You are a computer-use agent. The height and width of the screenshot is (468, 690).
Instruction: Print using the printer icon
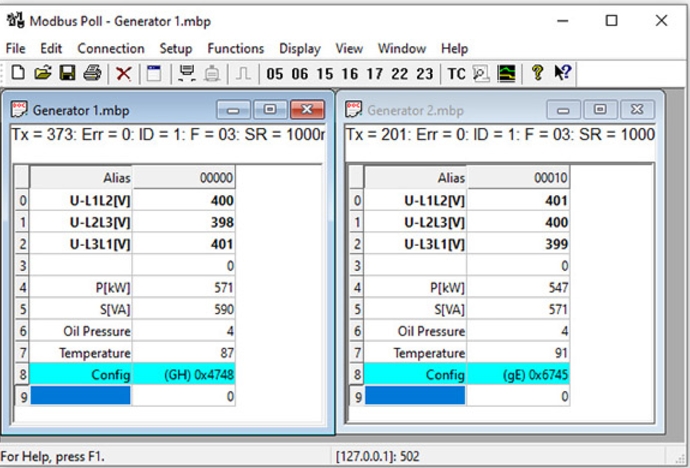click(92, 73)
